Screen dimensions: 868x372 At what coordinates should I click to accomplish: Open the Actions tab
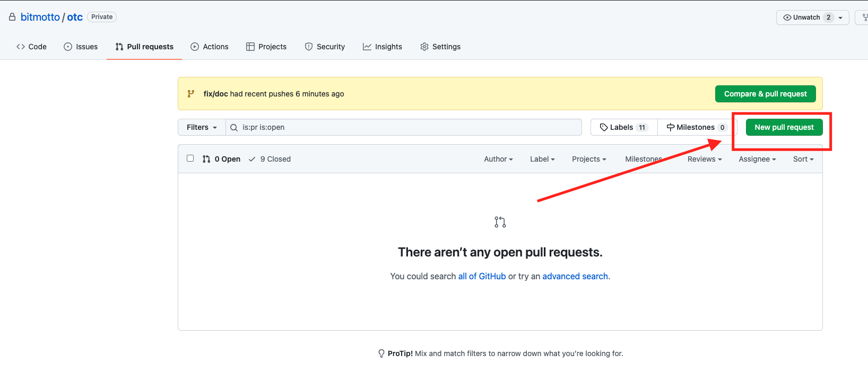click(210, 47)
